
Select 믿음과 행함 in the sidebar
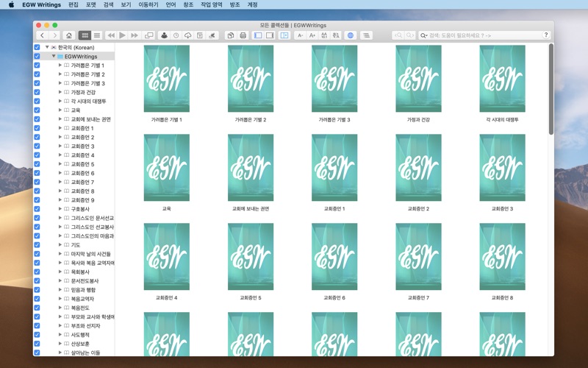click(83, 289)
